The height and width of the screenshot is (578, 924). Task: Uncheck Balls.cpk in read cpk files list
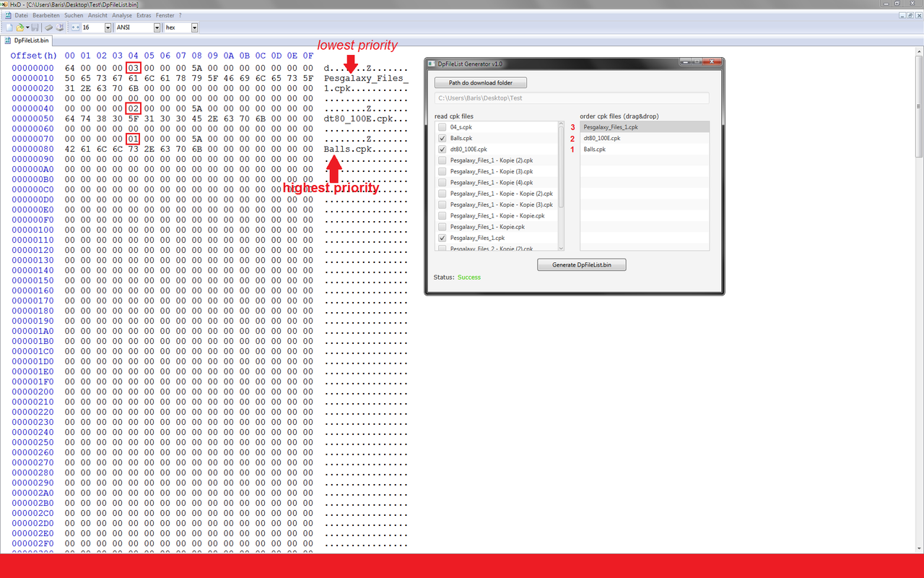coord(443,138)
